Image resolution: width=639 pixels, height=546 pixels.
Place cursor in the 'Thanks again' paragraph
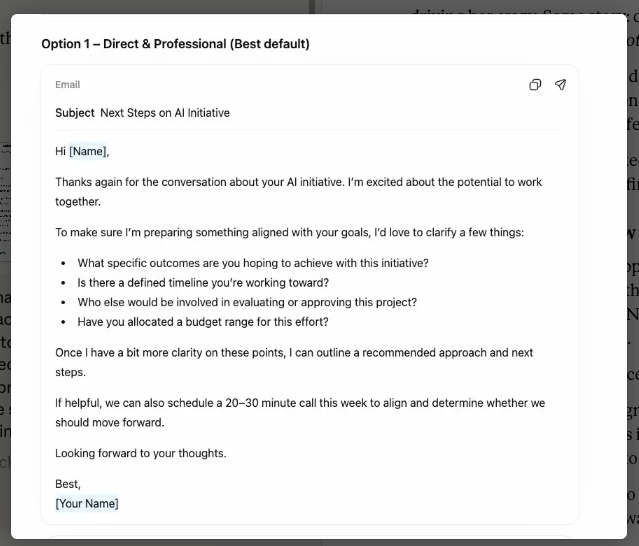[298, 182]
